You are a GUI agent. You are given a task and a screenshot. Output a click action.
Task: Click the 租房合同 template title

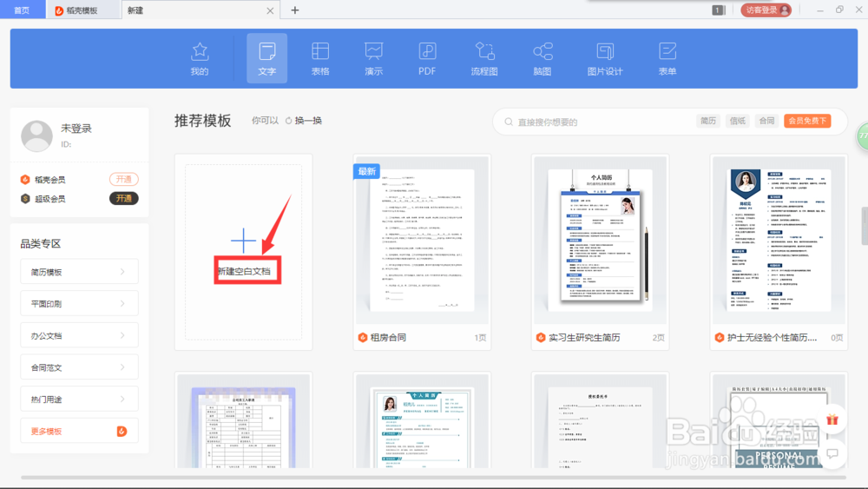point(388,337)
